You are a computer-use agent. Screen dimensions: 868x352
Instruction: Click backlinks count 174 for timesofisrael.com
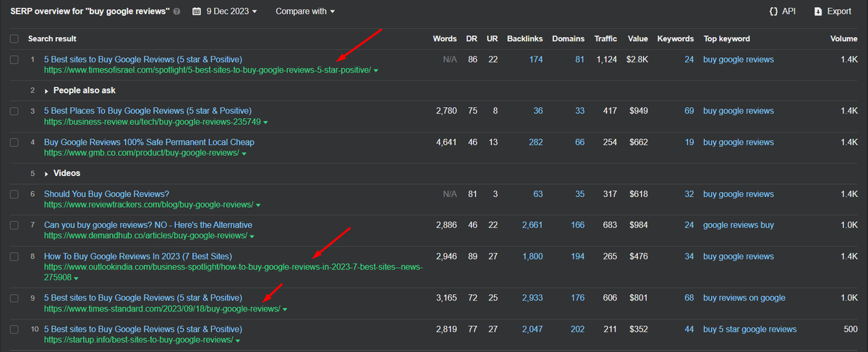click(x=535, y=59)
